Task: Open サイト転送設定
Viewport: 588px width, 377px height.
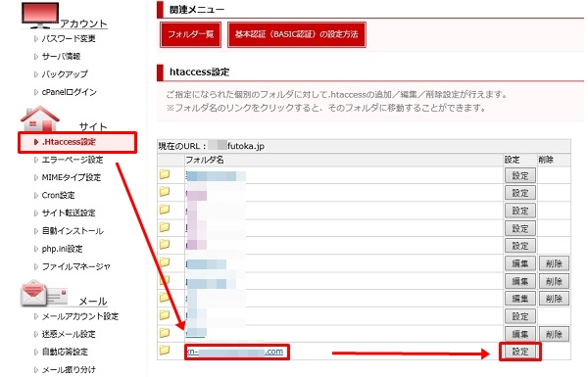Action: 69,213
